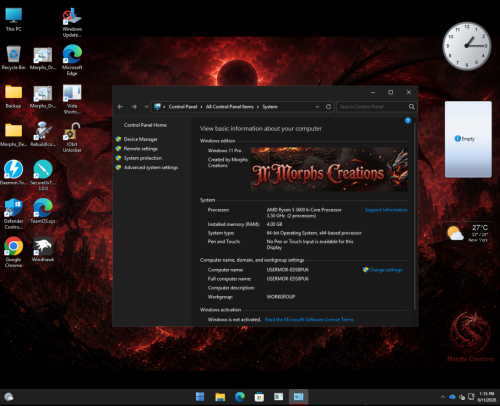
Task: Expand the arrow after Control Panel breadcrumb
Action: [x=201, y=107]
